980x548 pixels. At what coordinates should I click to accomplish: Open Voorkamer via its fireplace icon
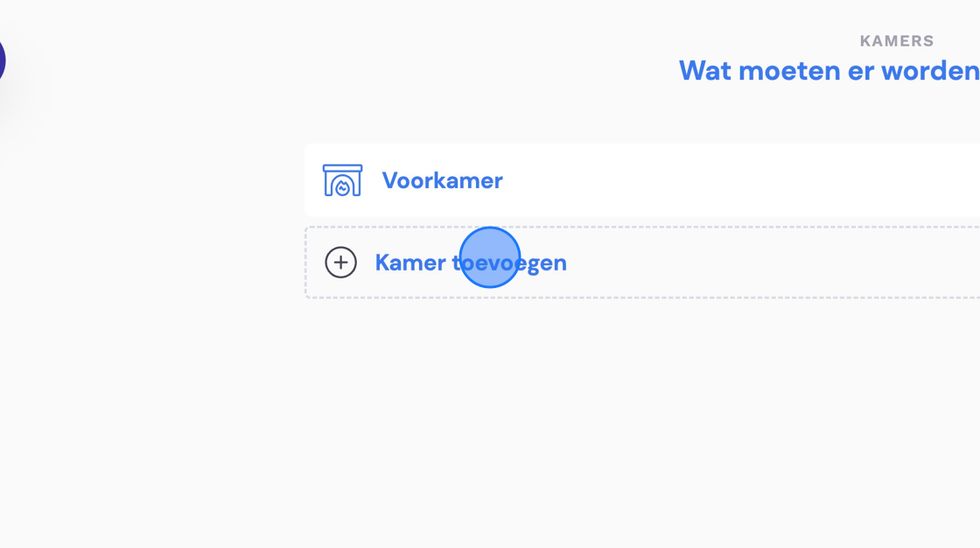point(342,180)
